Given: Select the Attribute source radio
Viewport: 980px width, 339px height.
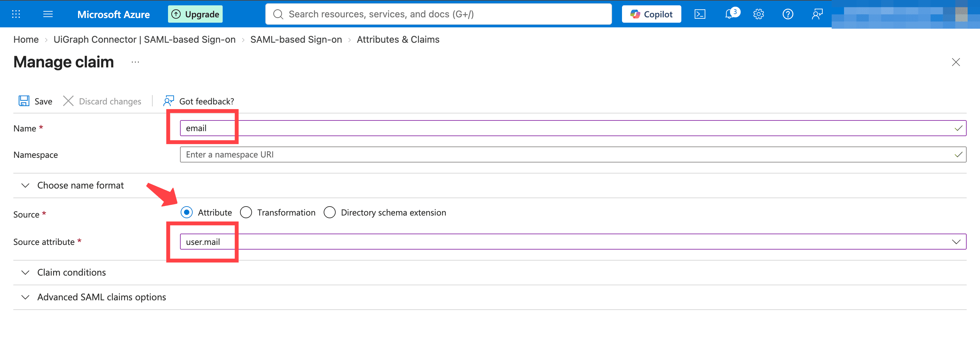Looking at the screenshot, I should (187, 212).
